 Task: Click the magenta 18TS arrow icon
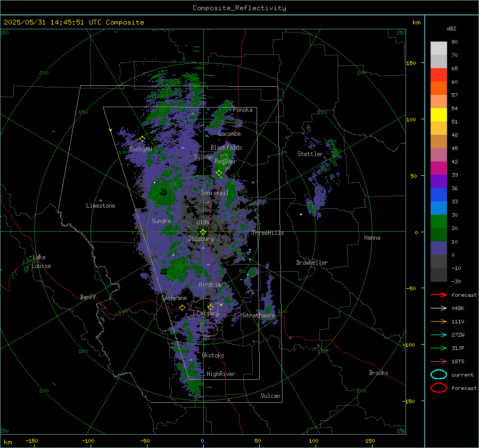coord(439,362)
